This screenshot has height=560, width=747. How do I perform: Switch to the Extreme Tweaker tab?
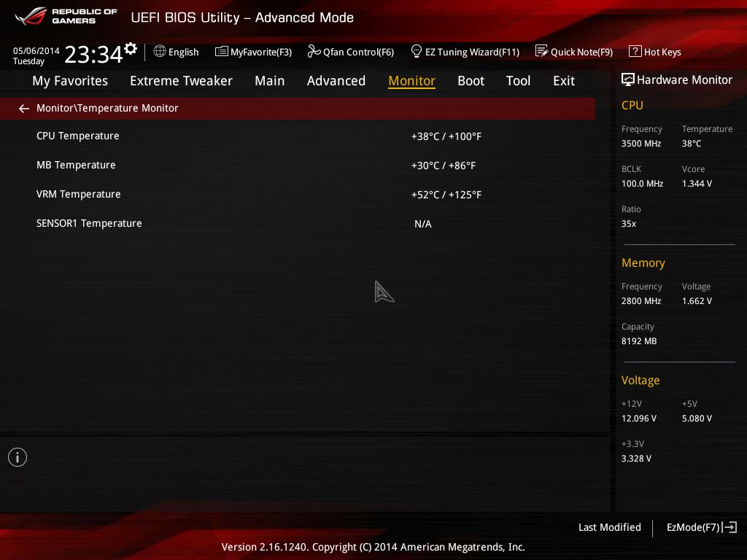pos(181,81)
